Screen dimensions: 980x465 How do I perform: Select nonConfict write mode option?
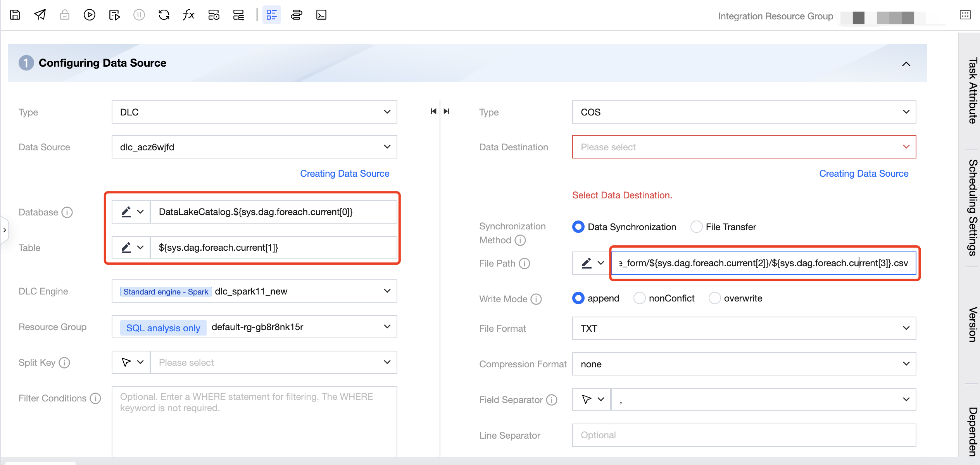pyautogui.click(x=639, y=298)
